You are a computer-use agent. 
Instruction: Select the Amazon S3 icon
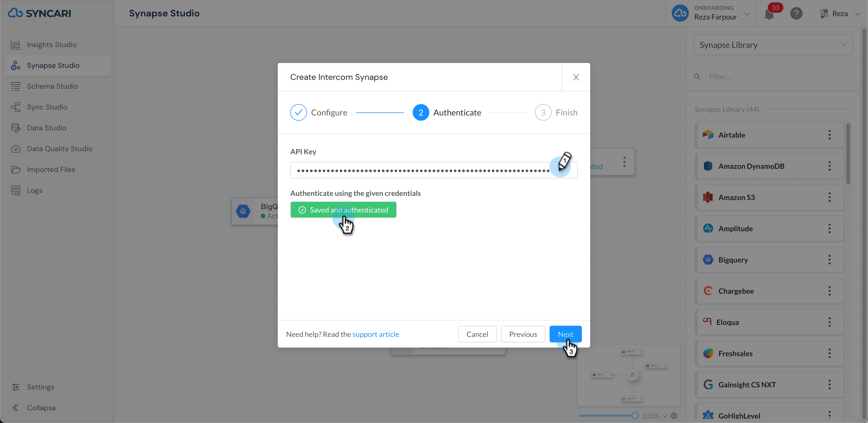pyautogui.click(x=708, y=198)
